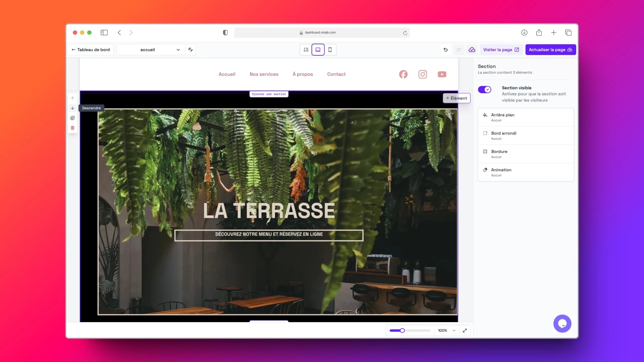
Task: Open the chat support bubble
Action: (x=562, y=323)
